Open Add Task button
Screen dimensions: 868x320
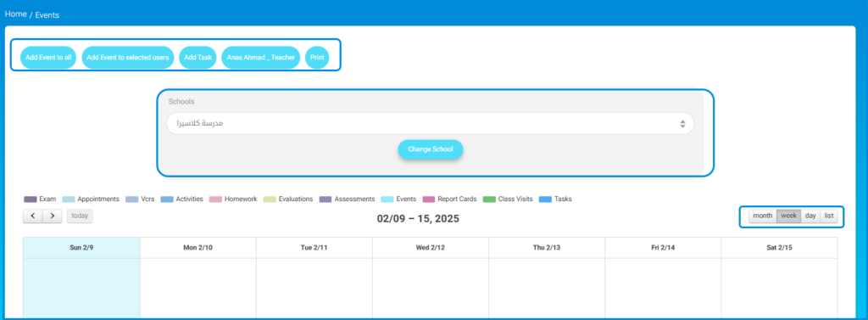[x=198, y=58]
